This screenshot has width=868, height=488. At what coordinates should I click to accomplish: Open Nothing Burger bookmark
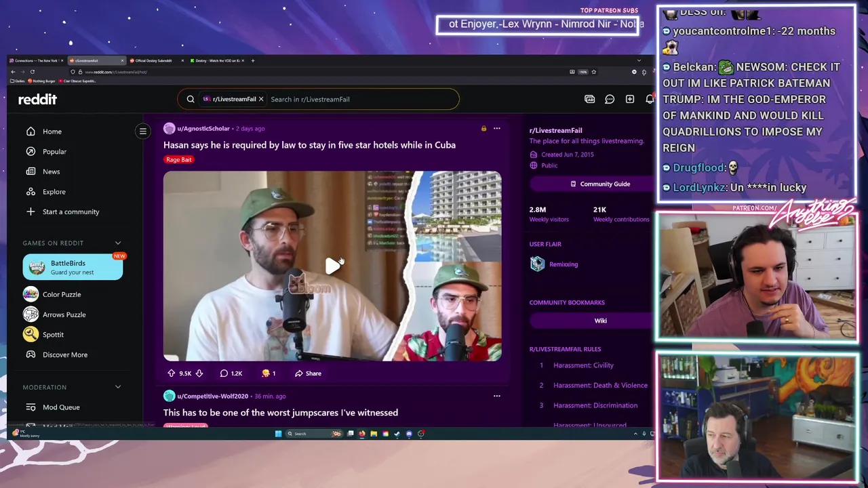point(42,81)
